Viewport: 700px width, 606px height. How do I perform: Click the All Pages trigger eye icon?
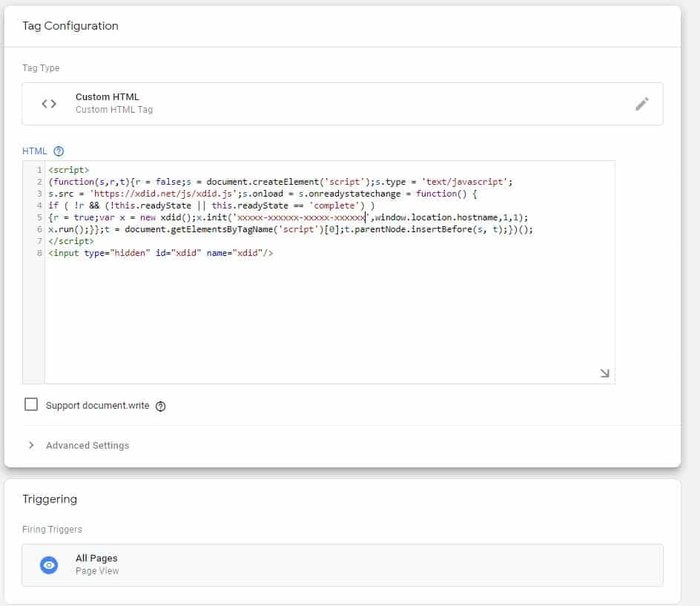[49, 565]
